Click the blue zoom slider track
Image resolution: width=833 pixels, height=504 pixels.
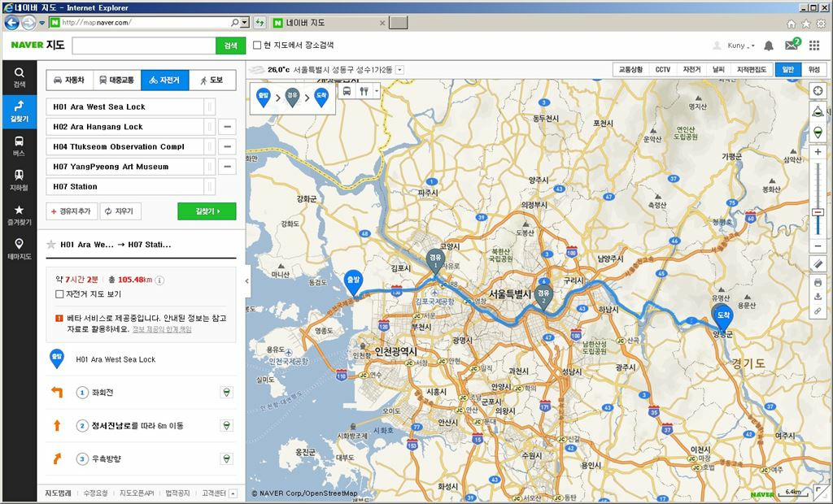click(x=818, y=226)
